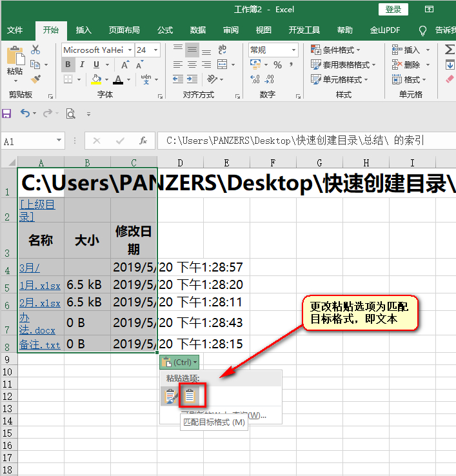Save workbook from quick access toolbar
This screenshot has width=456, height=476.
6,114
